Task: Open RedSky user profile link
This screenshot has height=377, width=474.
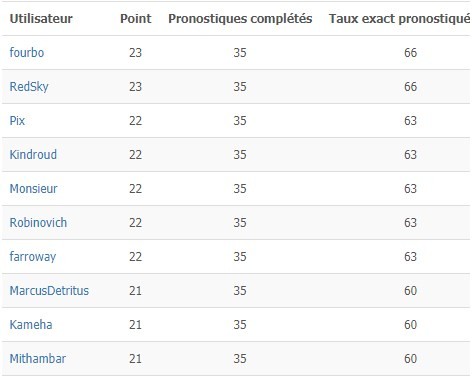Action: pos(29,87)
